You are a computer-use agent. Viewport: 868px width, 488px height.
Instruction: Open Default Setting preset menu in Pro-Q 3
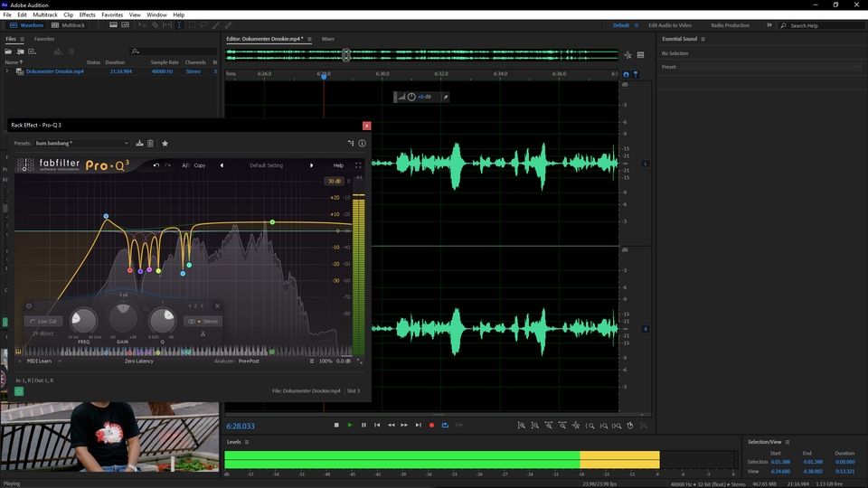point(266,165)
